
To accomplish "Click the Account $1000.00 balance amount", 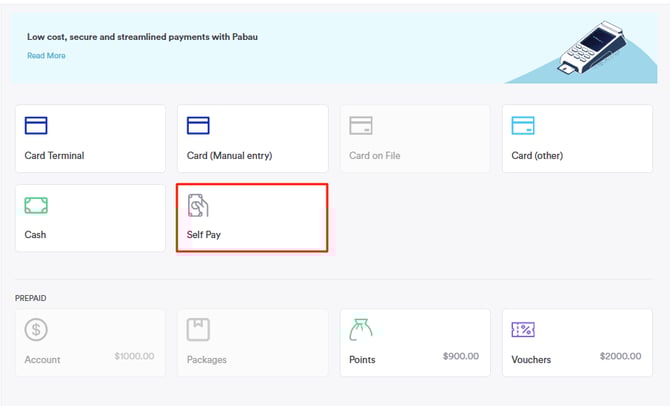I will coord(133,356).
